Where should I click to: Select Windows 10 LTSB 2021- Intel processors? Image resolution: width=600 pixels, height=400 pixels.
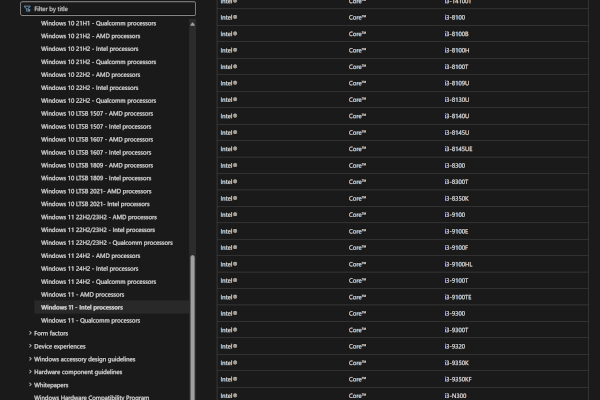[96, 203]
